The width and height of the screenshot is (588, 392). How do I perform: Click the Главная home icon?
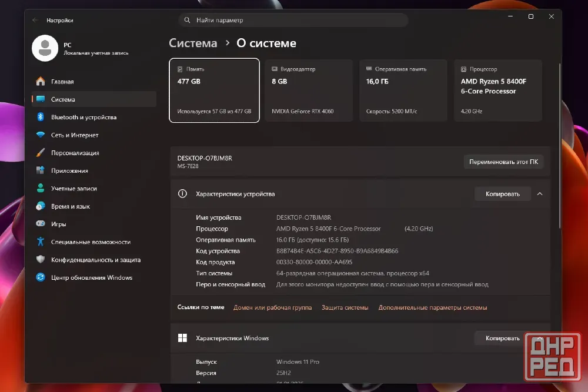point(41,81)
